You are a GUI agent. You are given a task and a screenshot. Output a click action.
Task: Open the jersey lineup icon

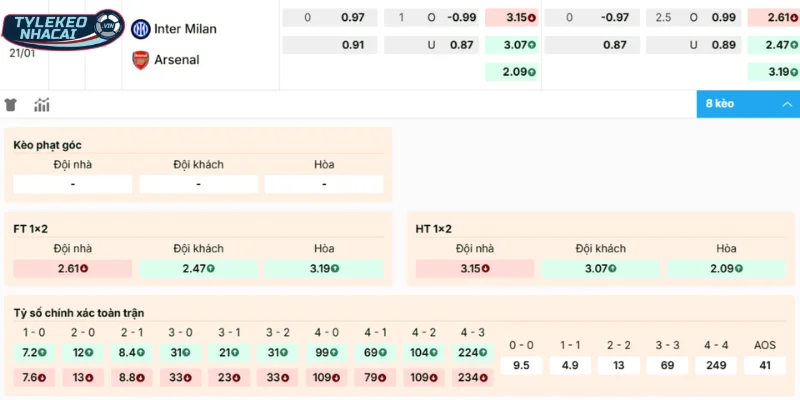coord(11,105)
